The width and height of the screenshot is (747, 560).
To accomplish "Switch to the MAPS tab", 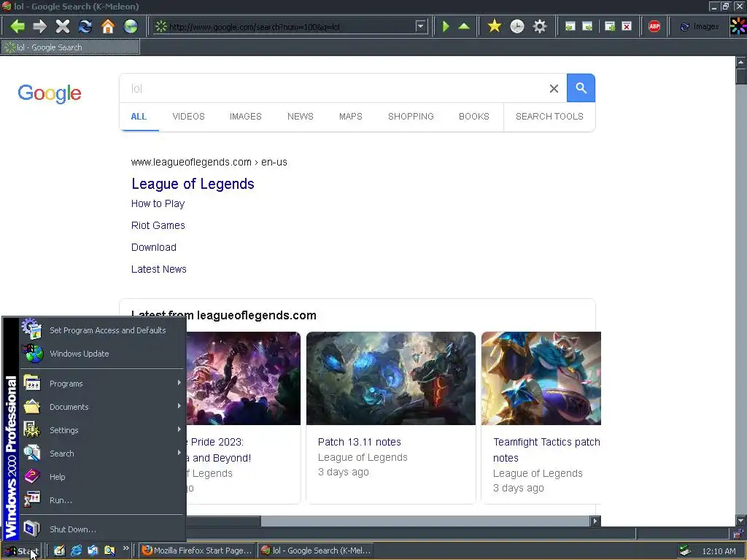I will 351,117.
